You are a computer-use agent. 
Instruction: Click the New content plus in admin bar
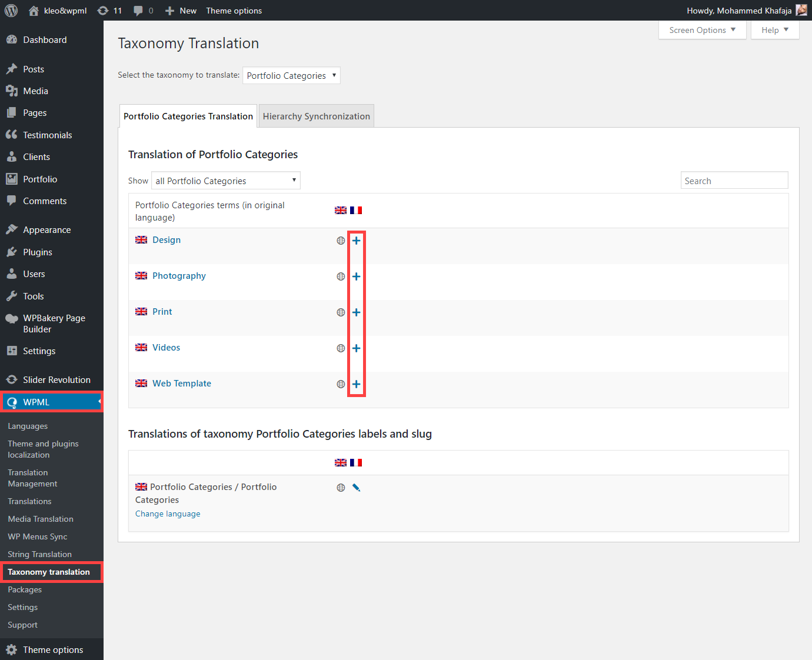169,11
